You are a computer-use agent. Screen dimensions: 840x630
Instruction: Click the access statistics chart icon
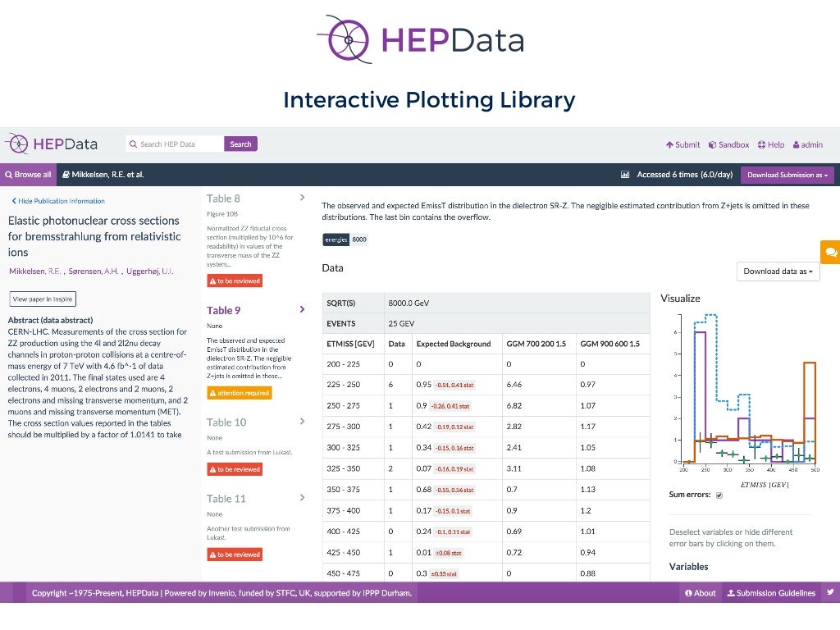[624, 175]
